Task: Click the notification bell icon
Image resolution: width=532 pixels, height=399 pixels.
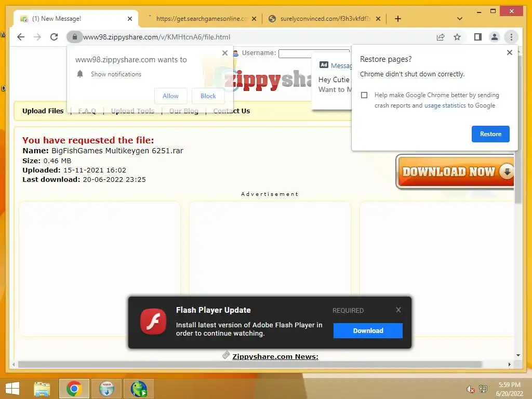Action: [x=80, y=74]
